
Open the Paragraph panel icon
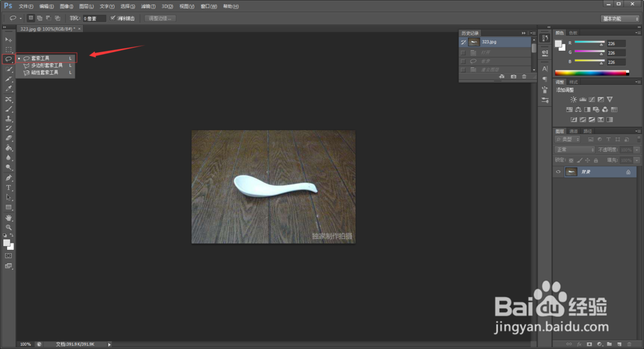click(545, 79)
